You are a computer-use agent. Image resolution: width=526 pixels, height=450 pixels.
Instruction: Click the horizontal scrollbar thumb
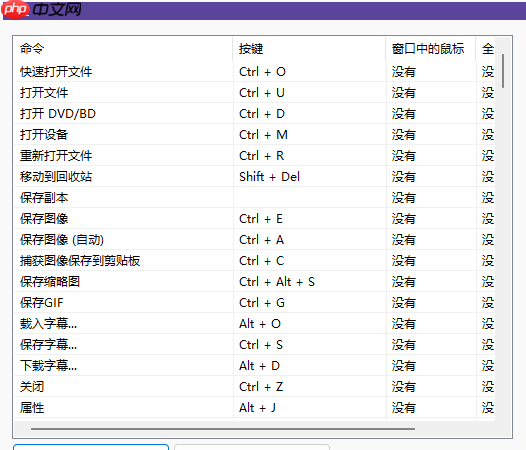(223, 429)
